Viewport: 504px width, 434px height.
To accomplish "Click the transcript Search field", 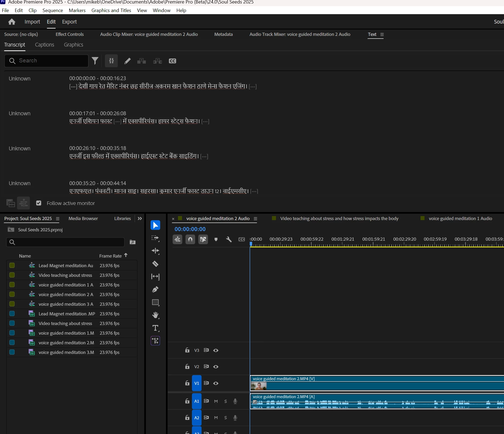I will (x=47, y=61).
